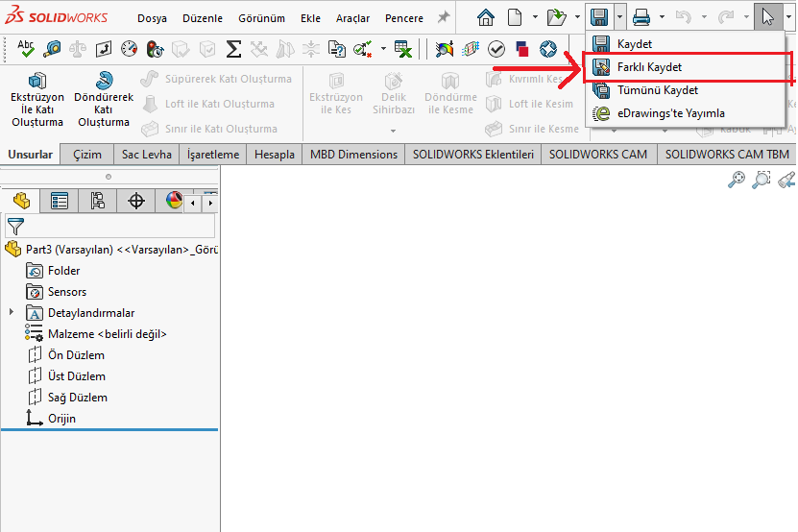
Task: Select Ekstrüzyon İle Katı Oluşturma tool
Action: click(x=36, y=100)
